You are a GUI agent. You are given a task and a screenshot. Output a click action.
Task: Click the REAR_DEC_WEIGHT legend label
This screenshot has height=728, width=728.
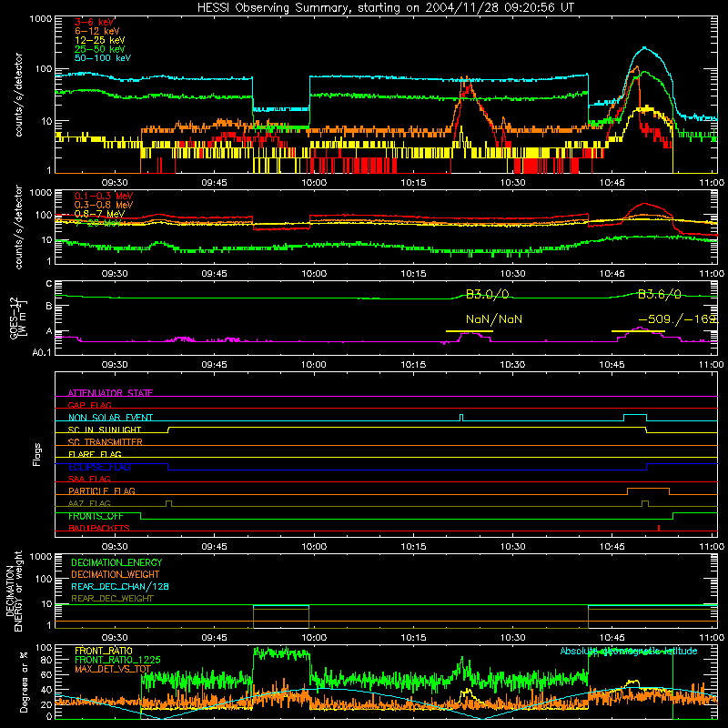112,599
